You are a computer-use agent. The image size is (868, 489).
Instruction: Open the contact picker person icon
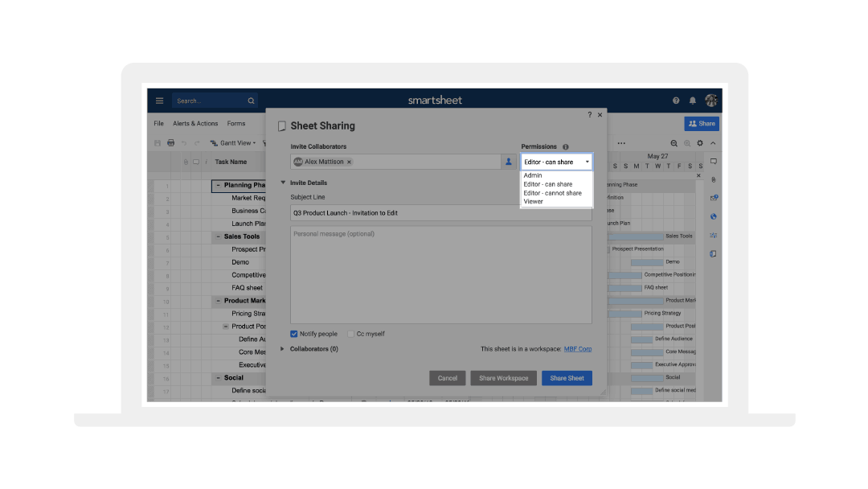(508, 162)
